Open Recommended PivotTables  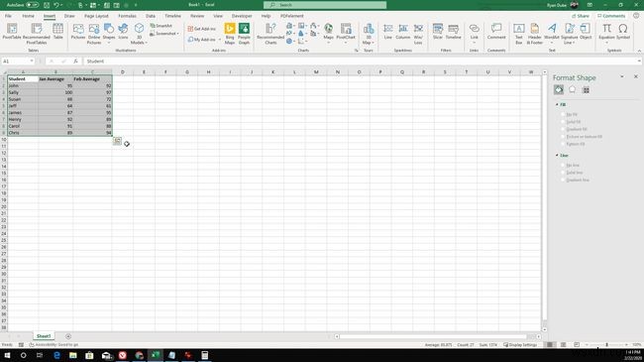[x=37, y=34]
